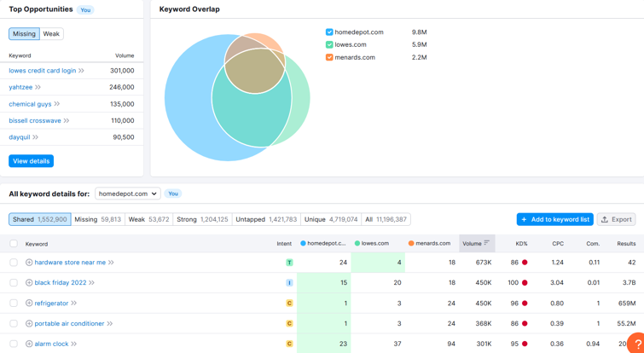
Task: Click plus icon beside black friday 2022
Action: 29,282
